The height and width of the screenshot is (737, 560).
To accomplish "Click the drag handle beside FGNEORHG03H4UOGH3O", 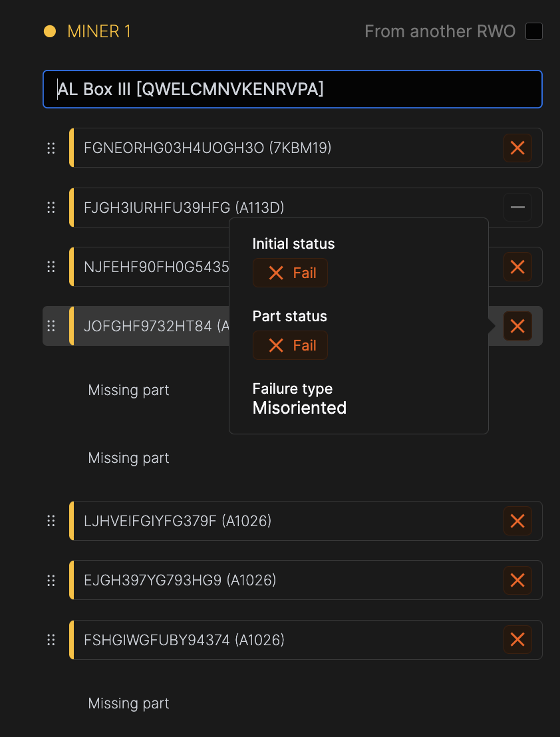I will (x=51, y=148).
